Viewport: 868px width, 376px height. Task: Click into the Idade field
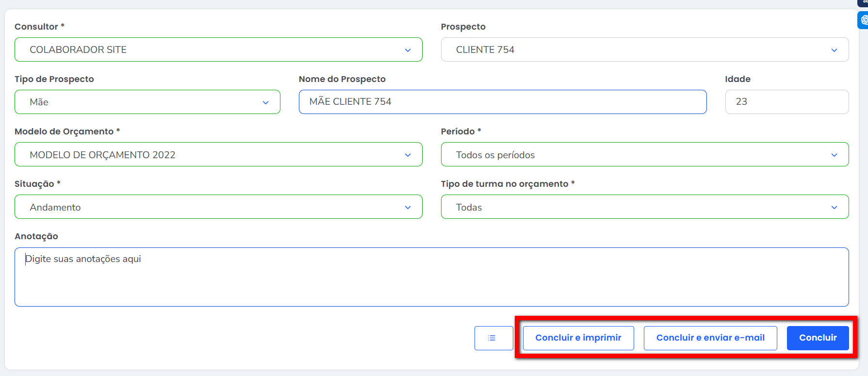point(786,102)
